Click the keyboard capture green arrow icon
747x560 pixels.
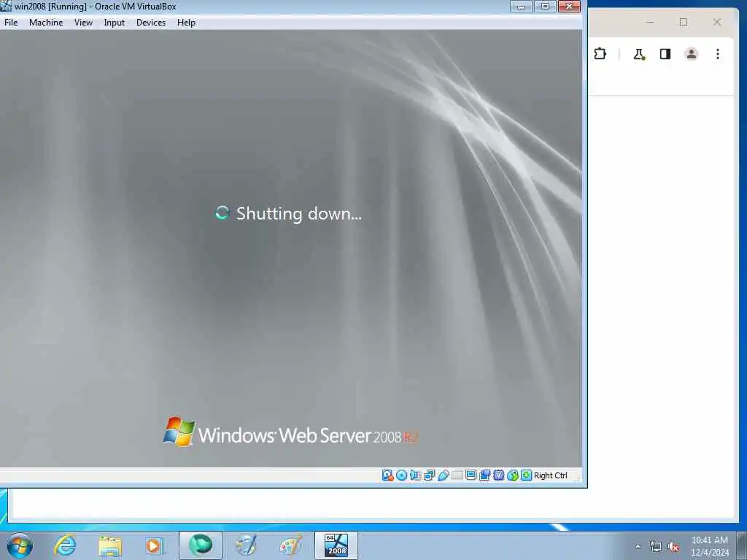pos(526,475)
